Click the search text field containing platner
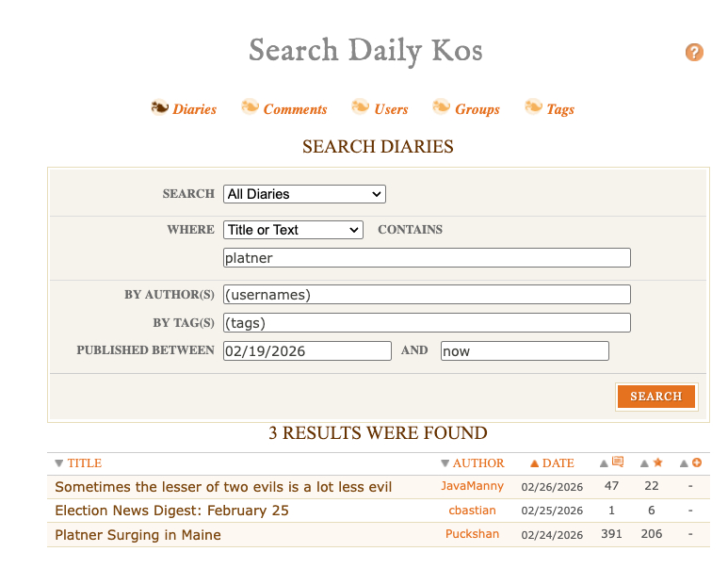The width and height of the screenshot is (728, 568). tap(427, 258)
